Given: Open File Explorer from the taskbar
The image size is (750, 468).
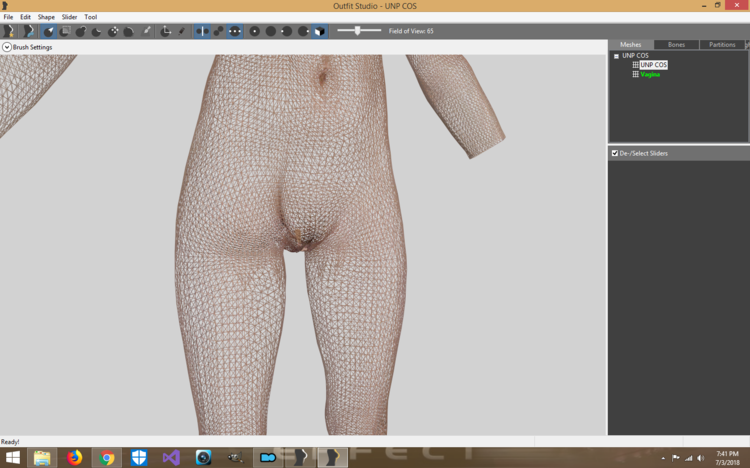Looking at the screenshot, I should coord(42,458).
